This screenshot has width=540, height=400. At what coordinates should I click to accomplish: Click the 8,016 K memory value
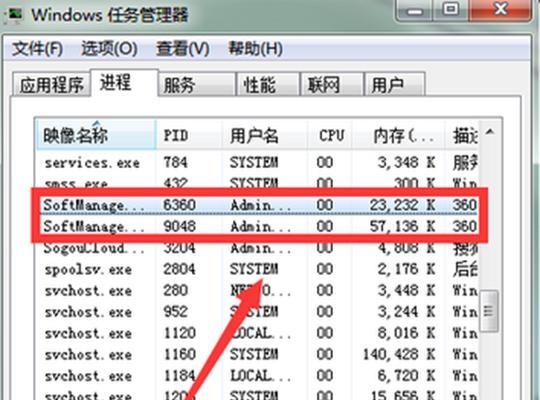tap(406, 334)
